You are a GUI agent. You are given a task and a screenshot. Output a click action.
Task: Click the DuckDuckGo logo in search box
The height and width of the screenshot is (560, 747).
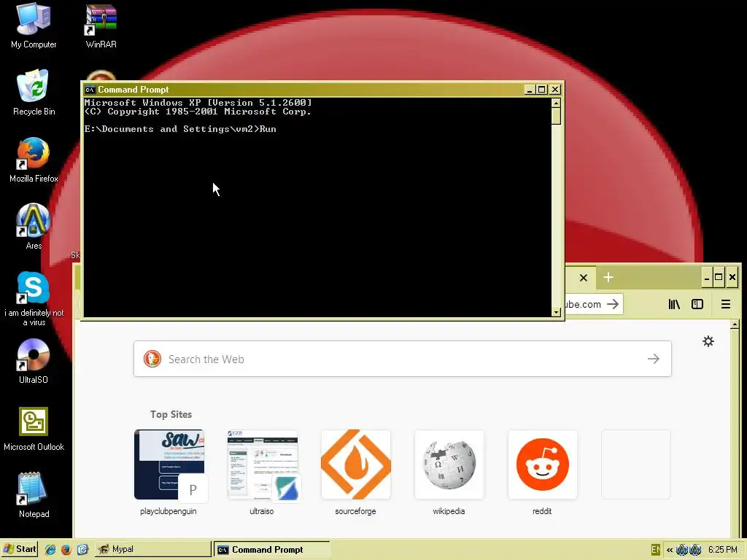click(152, 359)
